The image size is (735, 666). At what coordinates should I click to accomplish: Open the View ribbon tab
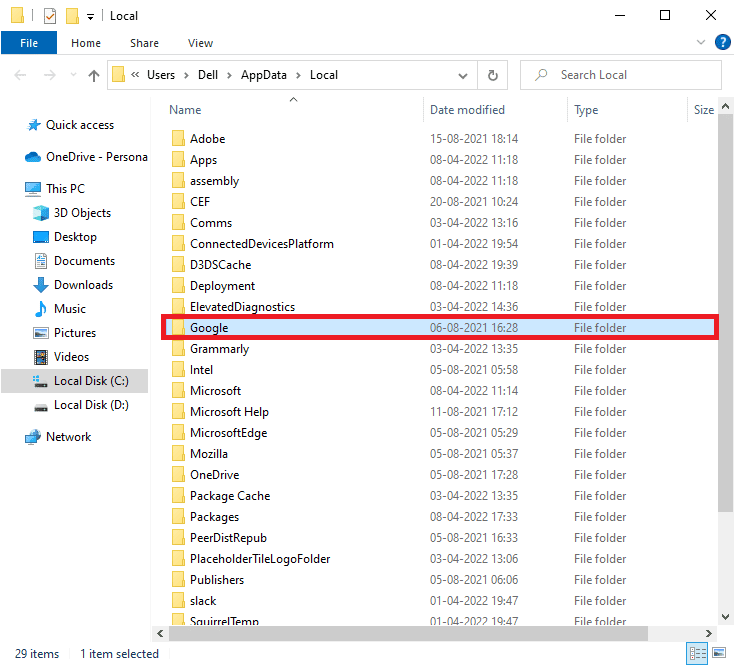[200, 43]
